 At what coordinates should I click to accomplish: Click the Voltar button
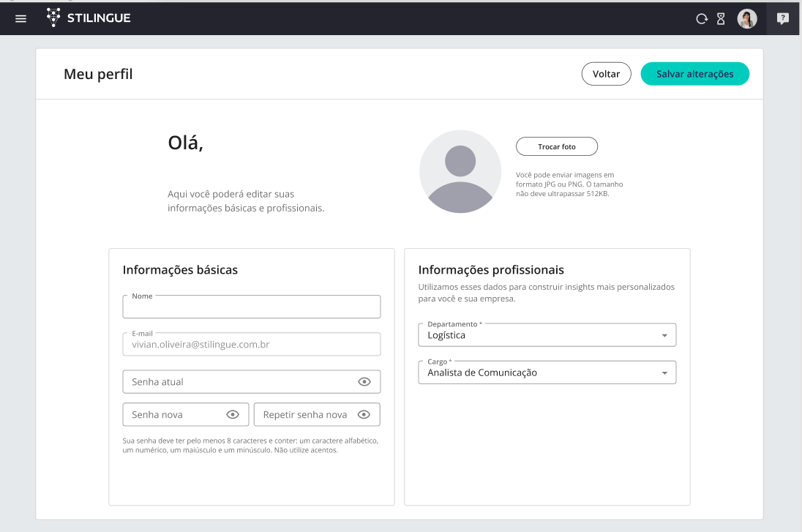coord(606,74)
